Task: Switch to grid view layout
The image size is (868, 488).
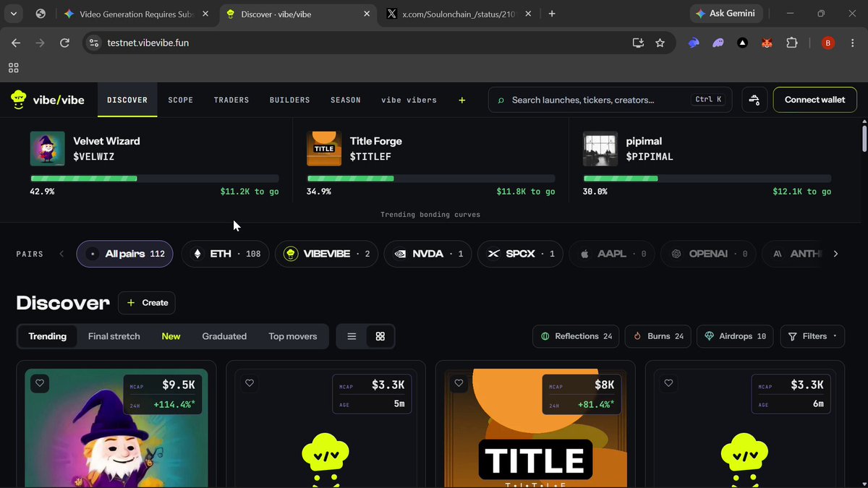Action: 380,336
